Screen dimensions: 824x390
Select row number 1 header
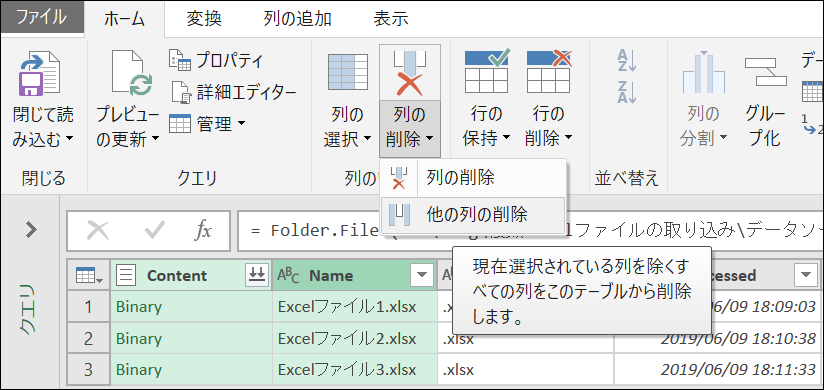[x=88, y=307]
